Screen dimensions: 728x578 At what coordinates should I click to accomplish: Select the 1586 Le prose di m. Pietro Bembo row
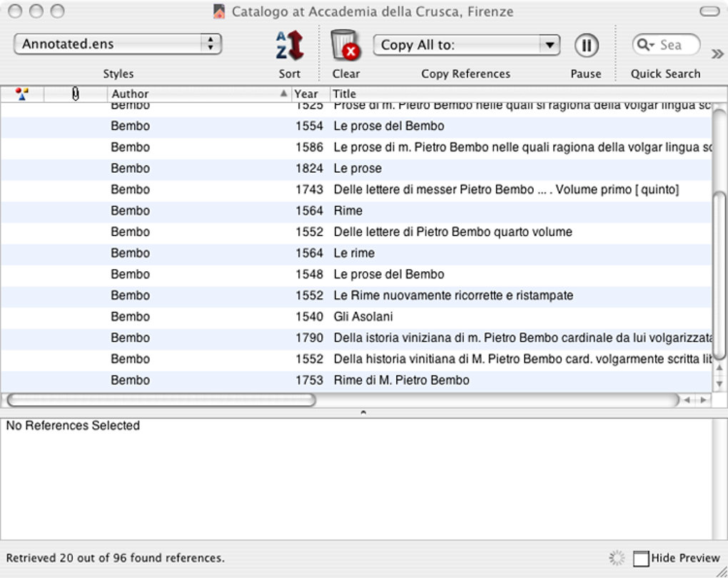356,148
